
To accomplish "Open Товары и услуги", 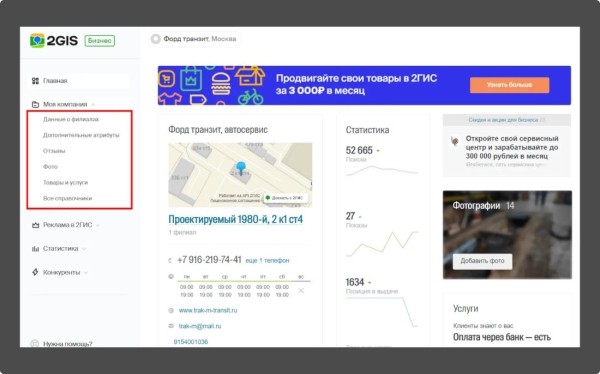I will pyautogui.click(x=65, y=182).
